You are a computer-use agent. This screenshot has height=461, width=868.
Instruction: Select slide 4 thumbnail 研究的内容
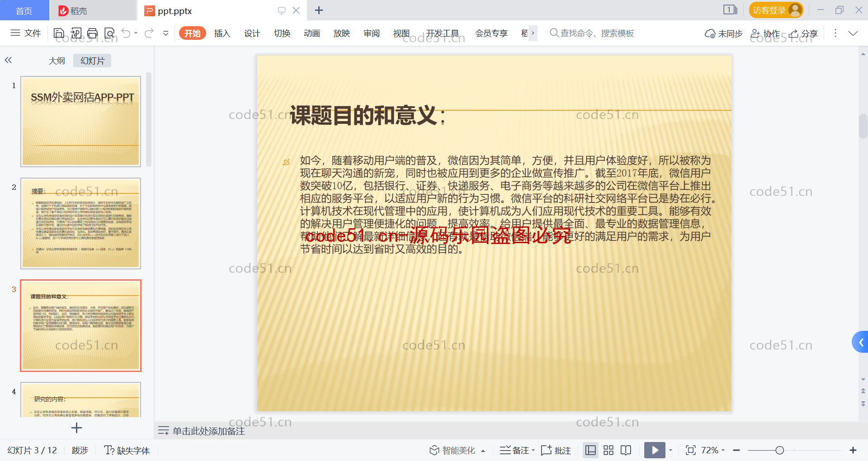click(x=81, y=400)
